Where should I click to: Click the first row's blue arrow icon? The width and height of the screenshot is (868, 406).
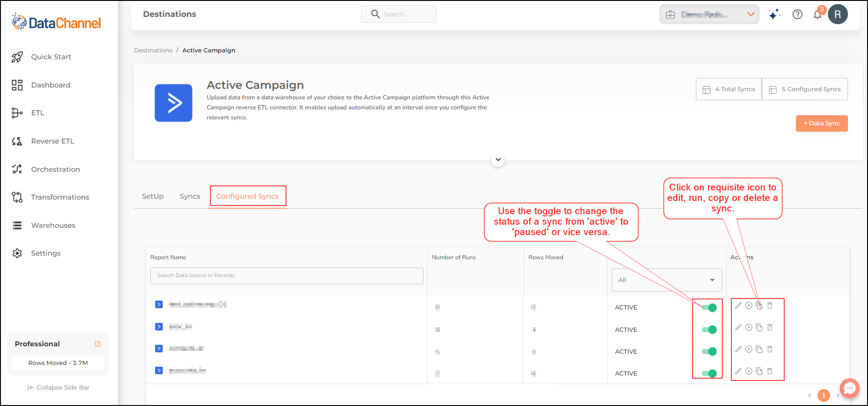[159, 304]
